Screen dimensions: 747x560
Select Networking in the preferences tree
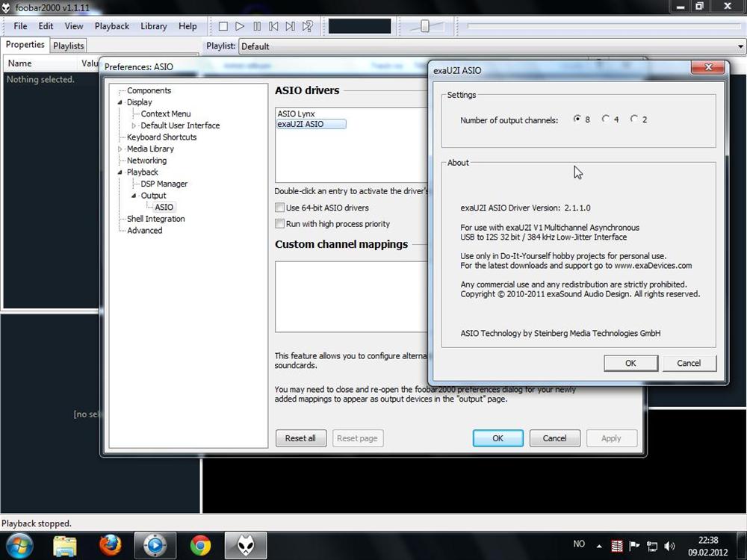tap(146, 161)
